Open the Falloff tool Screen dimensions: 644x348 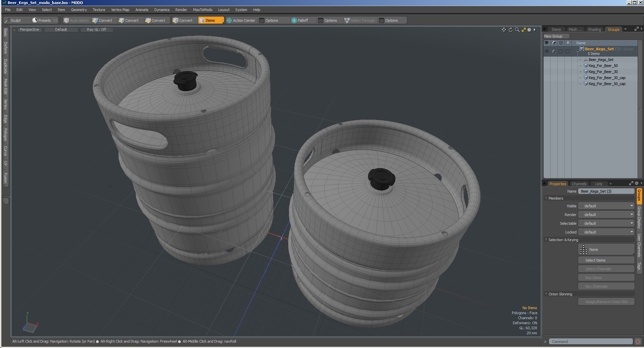(x=300, y=20)
